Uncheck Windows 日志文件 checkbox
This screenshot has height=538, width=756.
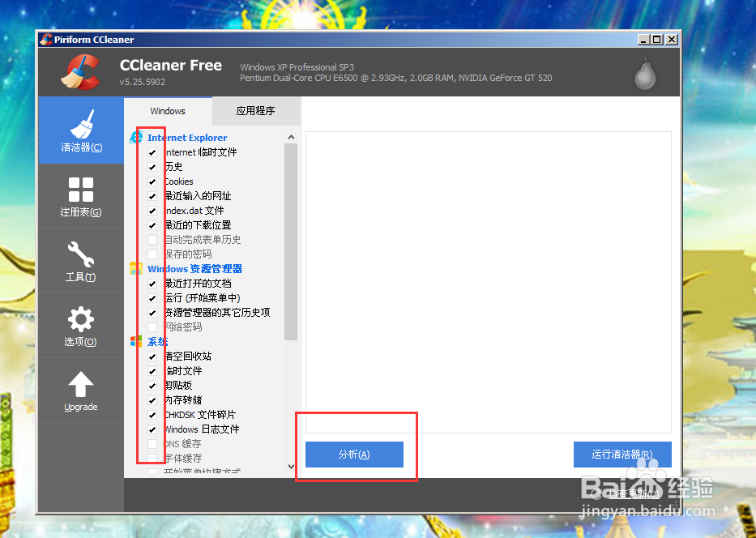(152, 429)
